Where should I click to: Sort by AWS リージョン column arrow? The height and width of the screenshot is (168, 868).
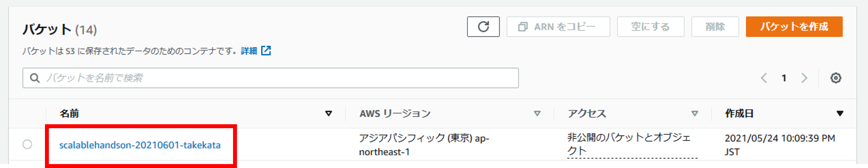pyautogui.click(x=537, y=114)
